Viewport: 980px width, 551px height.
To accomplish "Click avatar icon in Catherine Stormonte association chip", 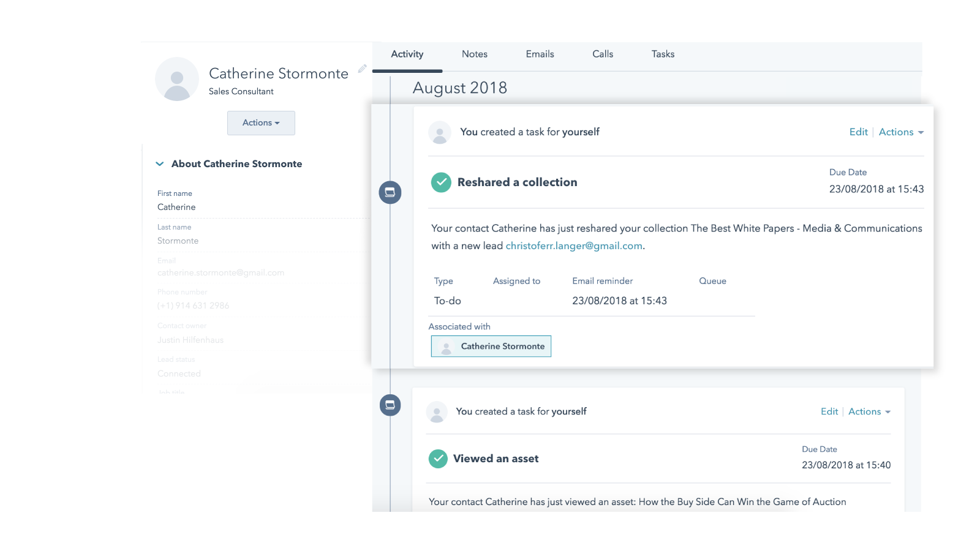I will [x=447, y=347].
